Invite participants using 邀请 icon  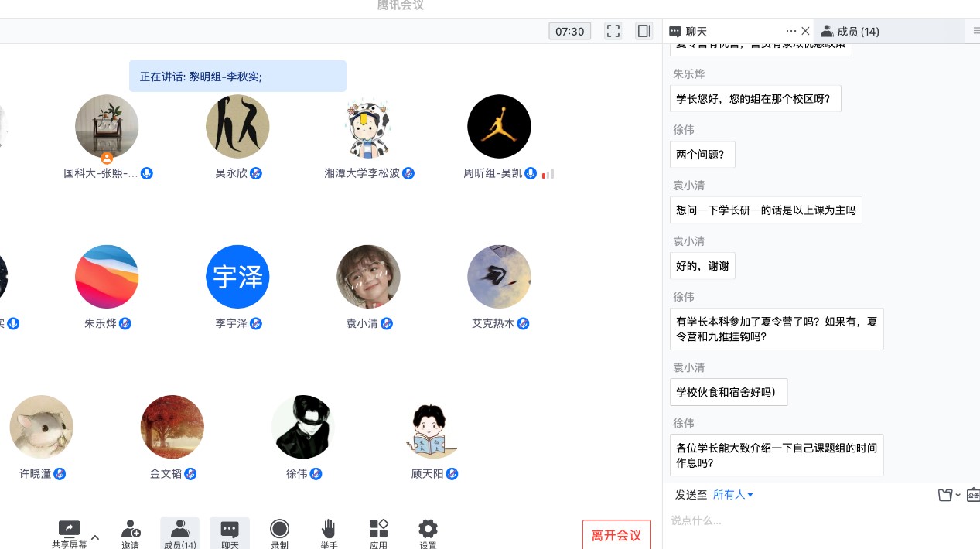coord(131,533)
